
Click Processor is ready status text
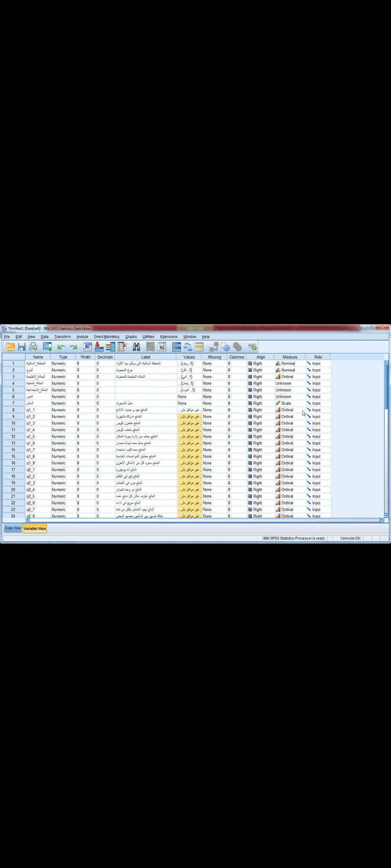pos(294,538)
